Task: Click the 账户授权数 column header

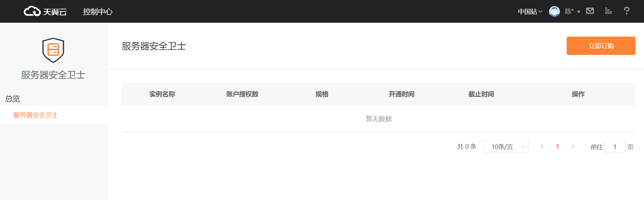Action: 242,94
